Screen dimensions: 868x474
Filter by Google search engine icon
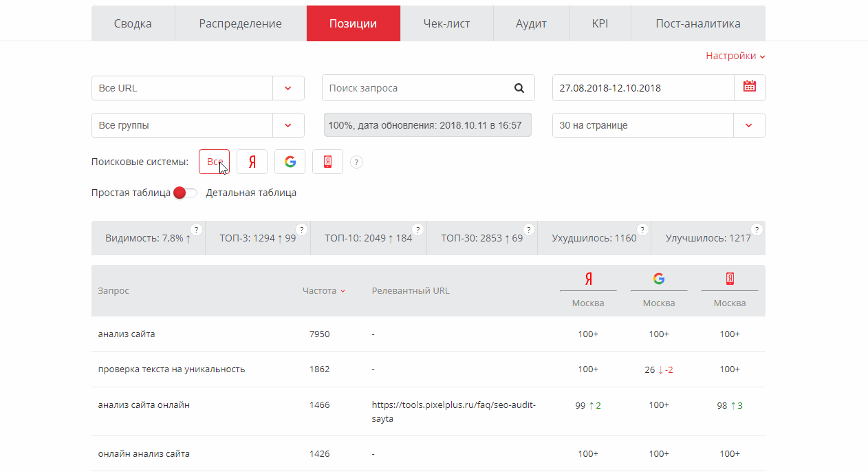pyautogui.click(x=290, y=162)
